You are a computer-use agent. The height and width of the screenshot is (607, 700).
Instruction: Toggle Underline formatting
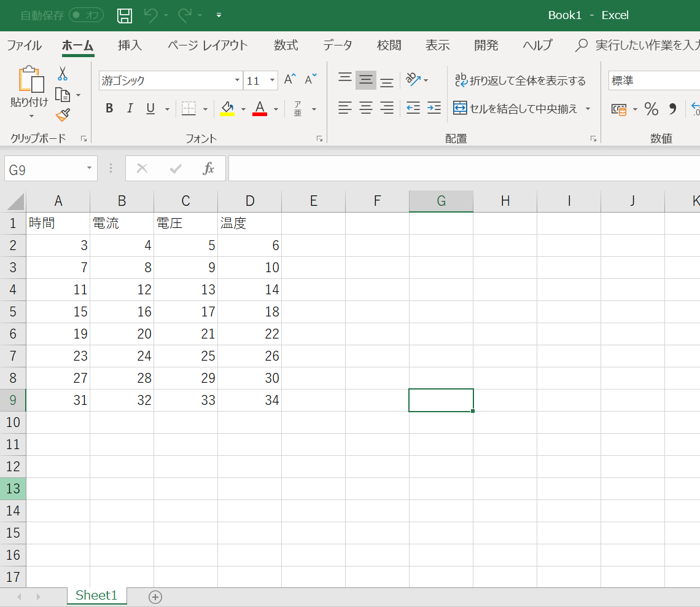coord(150,108)
